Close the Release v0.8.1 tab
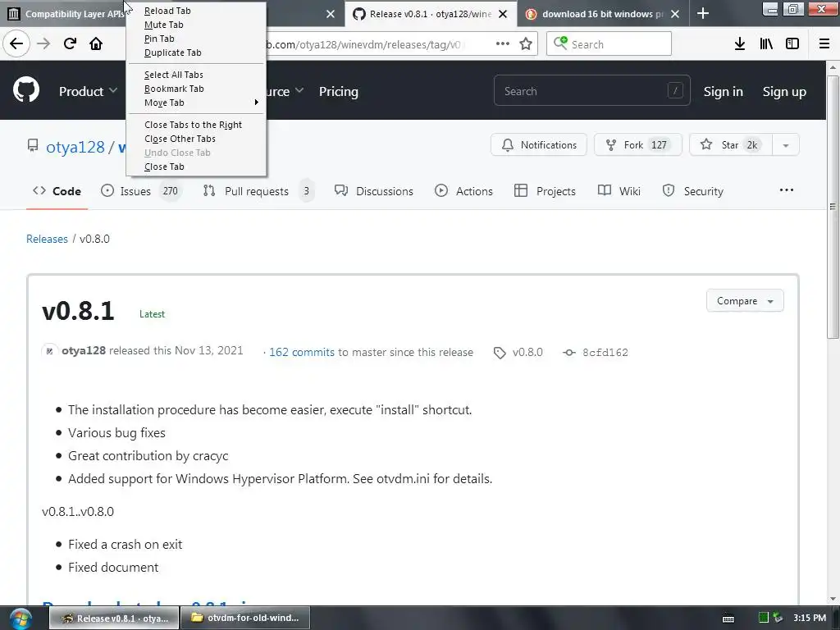Screen dimensions: 840x630 [503, 14]
